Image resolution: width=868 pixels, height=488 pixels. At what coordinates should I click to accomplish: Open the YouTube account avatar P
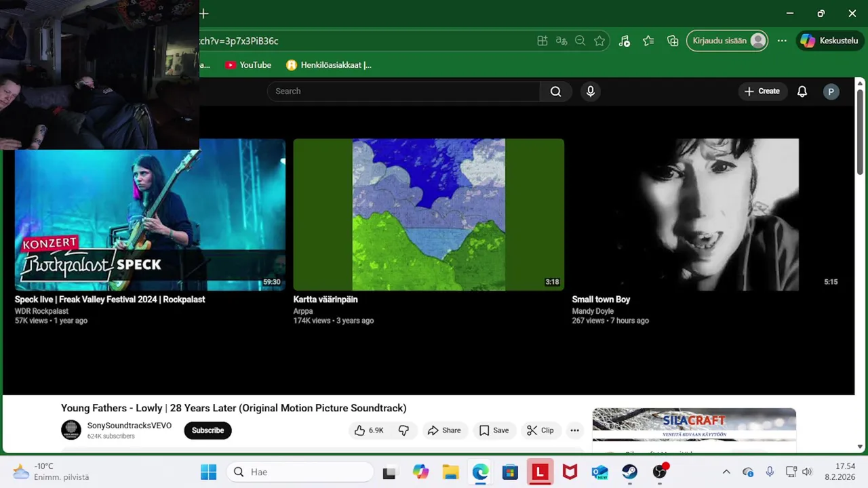pyautogui.click(x=831, y=91)
